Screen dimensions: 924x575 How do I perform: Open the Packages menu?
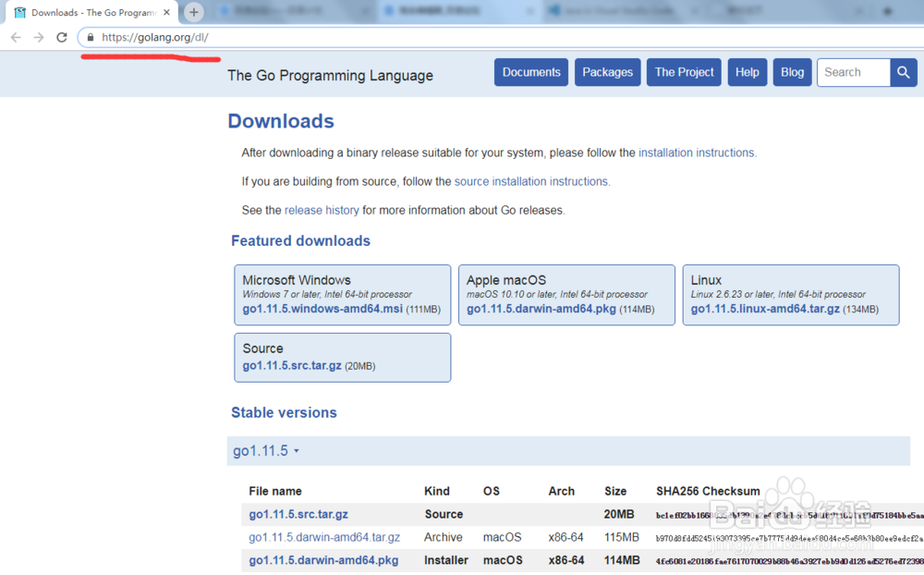[608, 72]
